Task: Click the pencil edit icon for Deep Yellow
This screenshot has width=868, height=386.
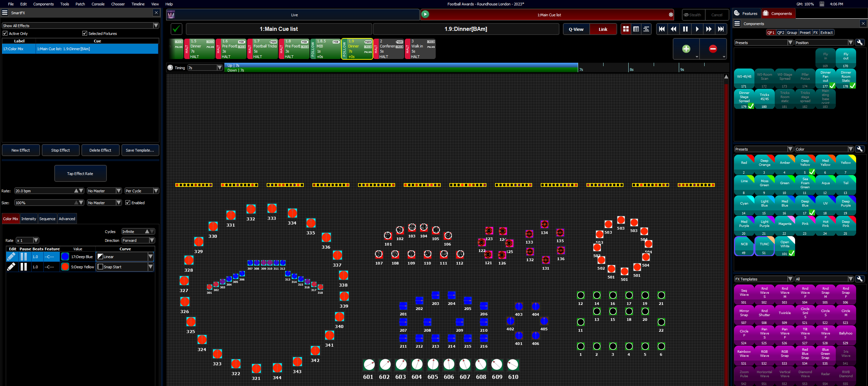Action: coord(11,267)
